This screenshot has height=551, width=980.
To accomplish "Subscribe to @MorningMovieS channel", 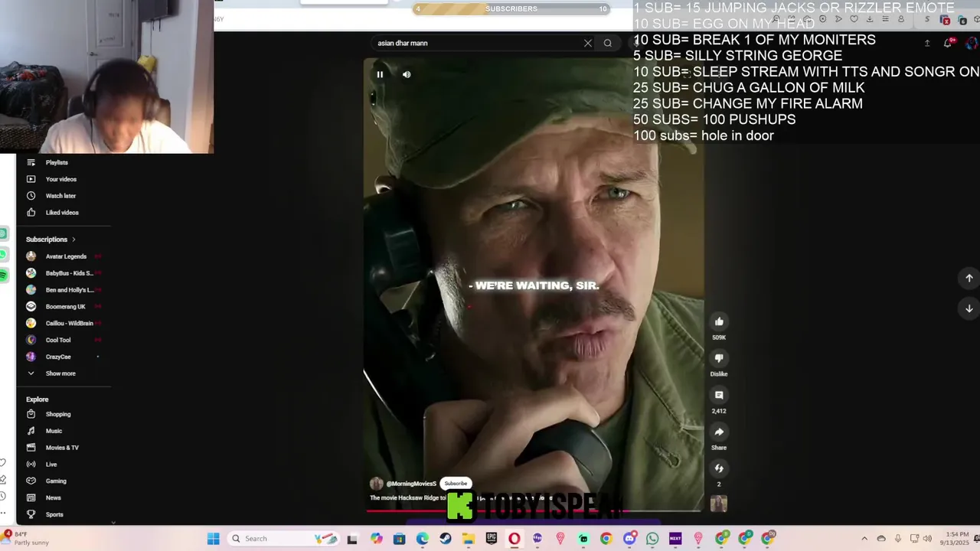I will (456, 484).
